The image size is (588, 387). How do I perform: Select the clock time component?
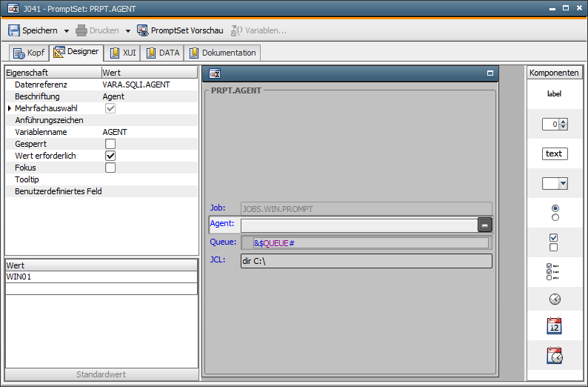click(x=555, y=299)
